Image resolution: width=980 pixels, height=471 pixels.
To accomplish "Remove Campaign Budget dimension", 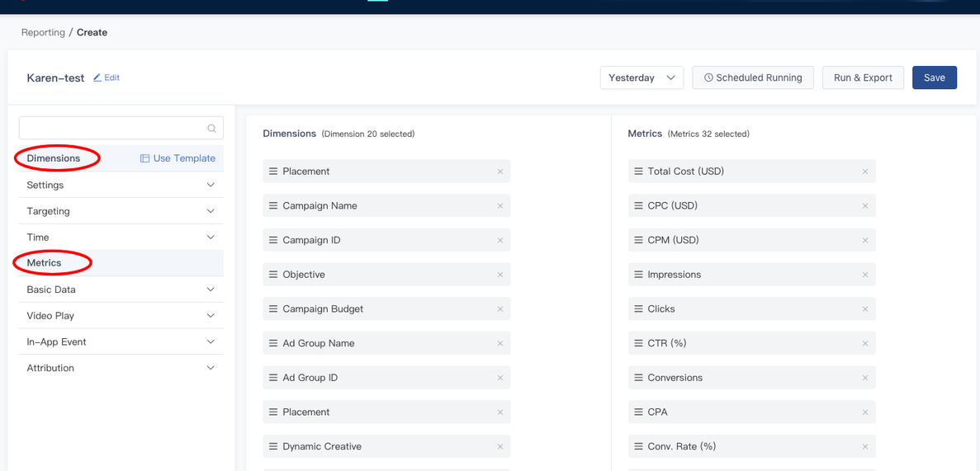I will coord(500,309).
